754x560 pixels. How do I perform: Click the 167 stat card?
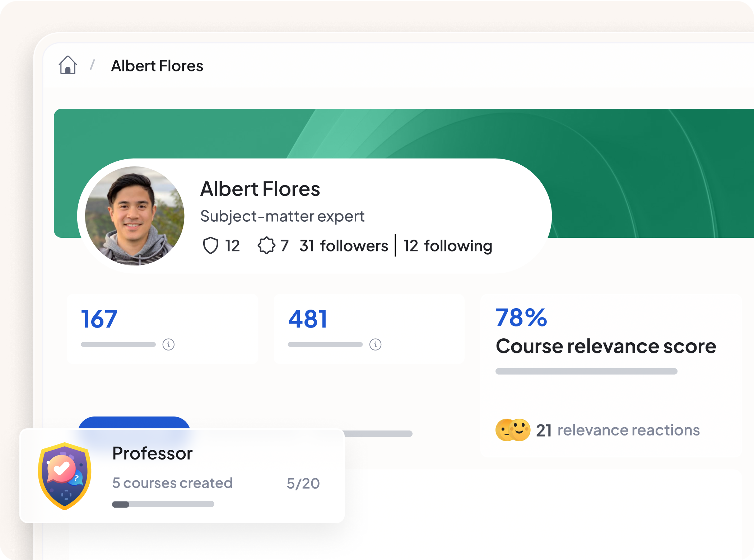point(162,328)
